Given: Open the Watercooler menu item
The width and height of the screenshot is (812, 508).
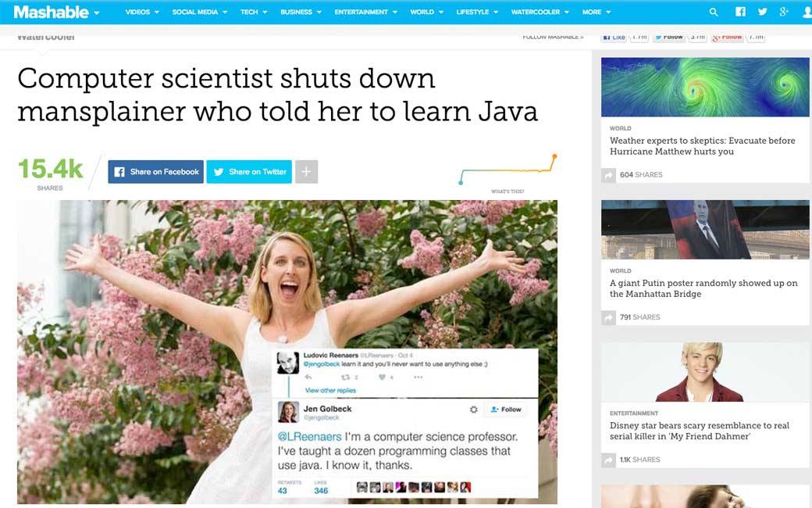Looking at the screenshot, I should click(540, 12).
